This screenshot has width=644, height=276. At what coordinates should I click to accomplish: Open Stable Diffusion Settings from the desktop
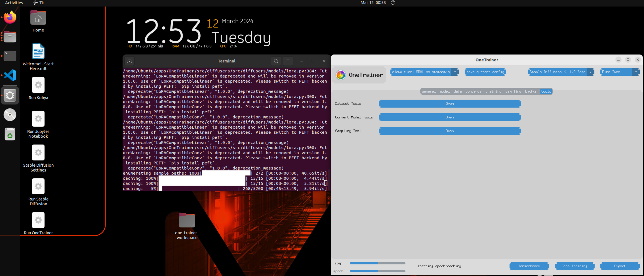point(38,152)
